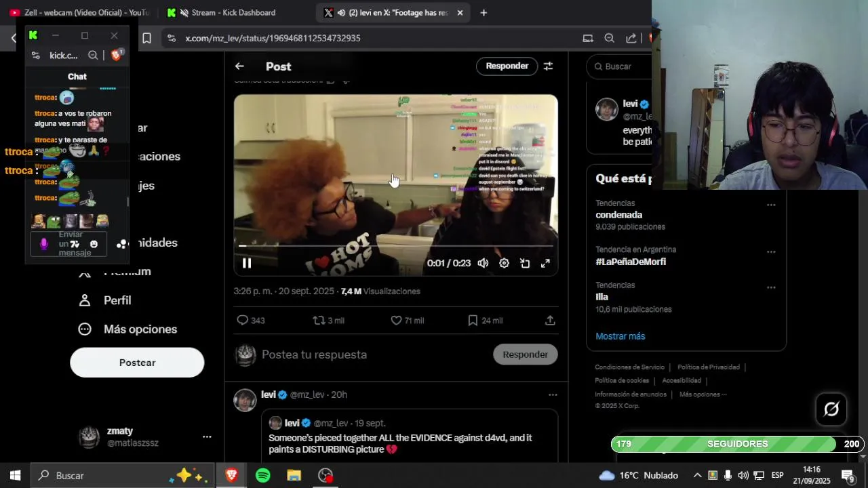Open the 343 replies comment icon

tap(242, 320)
